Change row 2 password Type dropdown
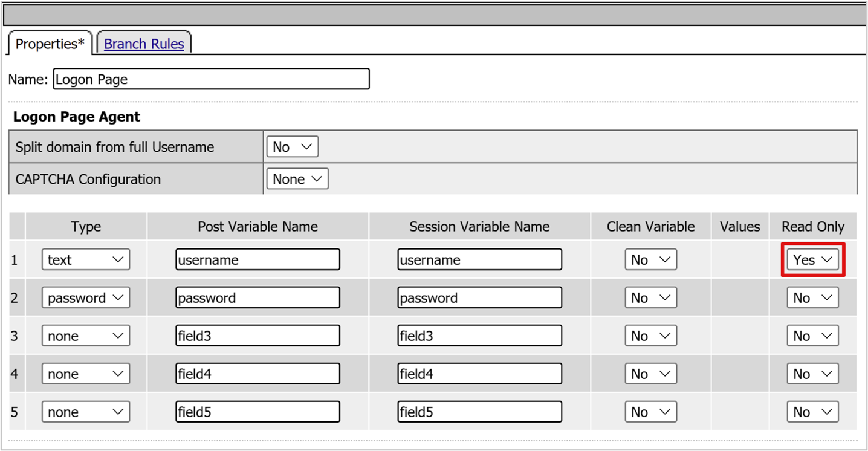 point(86,298)
